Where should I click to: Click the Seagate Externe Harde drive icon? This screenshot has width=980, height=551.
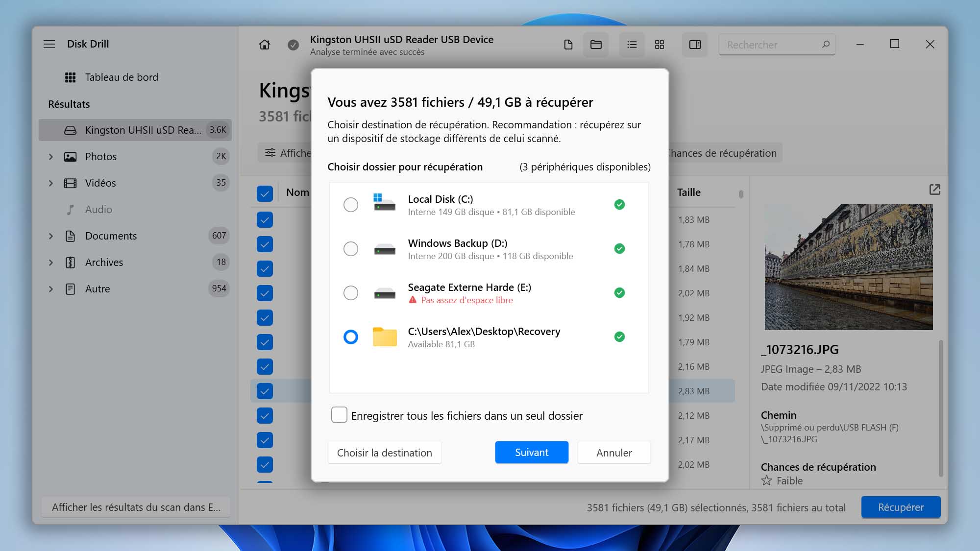(x=385, y=293)
